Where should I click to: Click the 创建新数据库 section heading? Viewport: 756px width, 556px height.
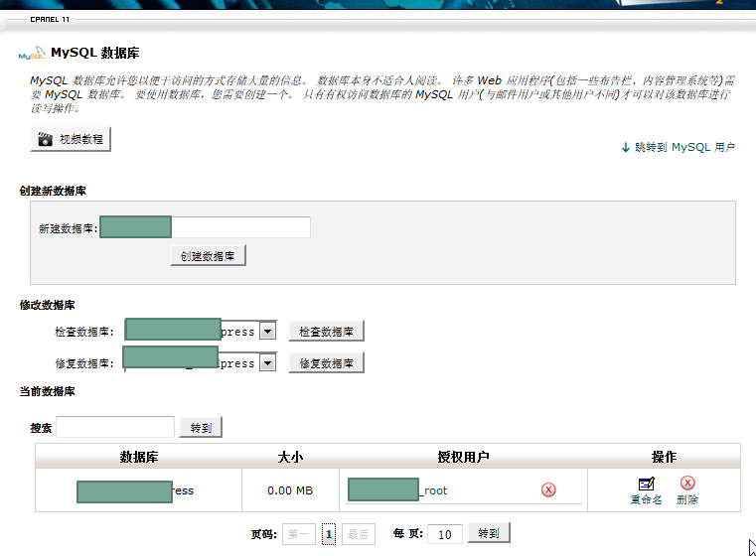point(53,191)
